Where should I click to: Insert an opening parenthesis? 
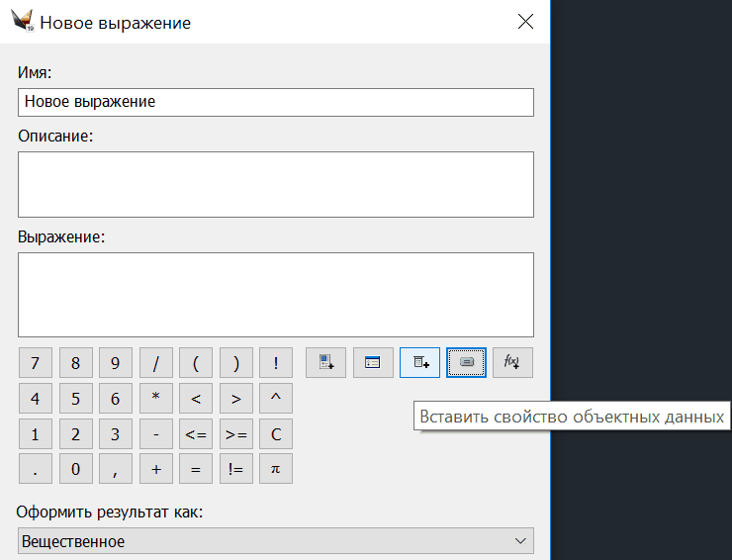195,363
